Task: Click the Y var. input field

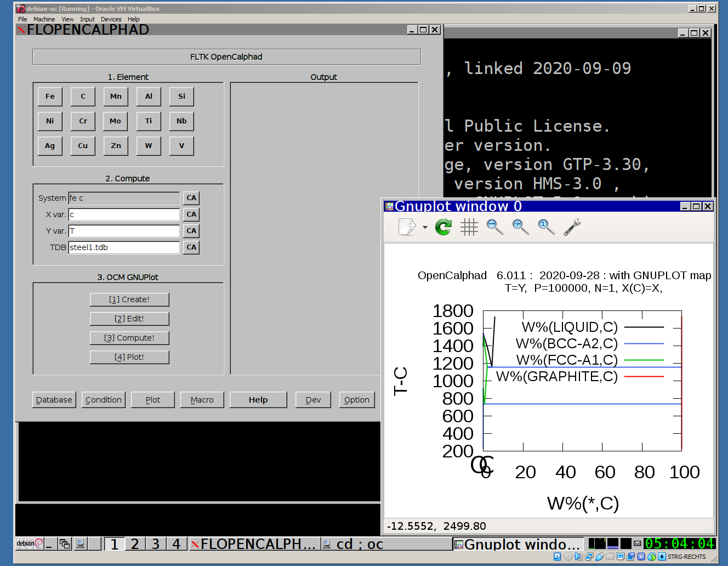Action: pyautogui.click(x=124, y=231)
